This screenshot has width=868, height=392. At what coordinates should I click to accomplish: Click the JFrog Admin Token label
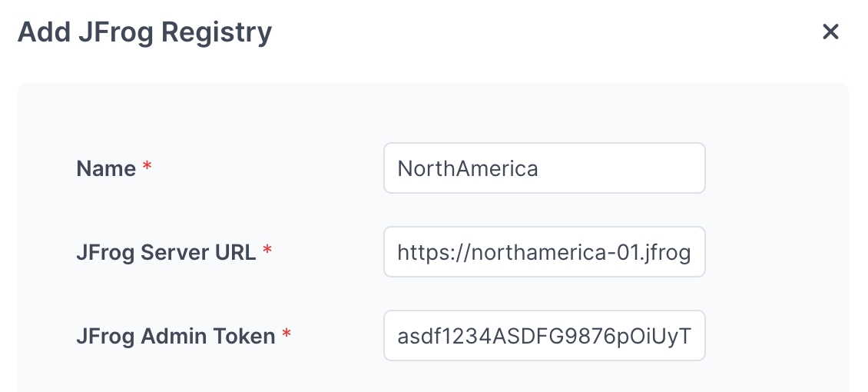[175, 337]
